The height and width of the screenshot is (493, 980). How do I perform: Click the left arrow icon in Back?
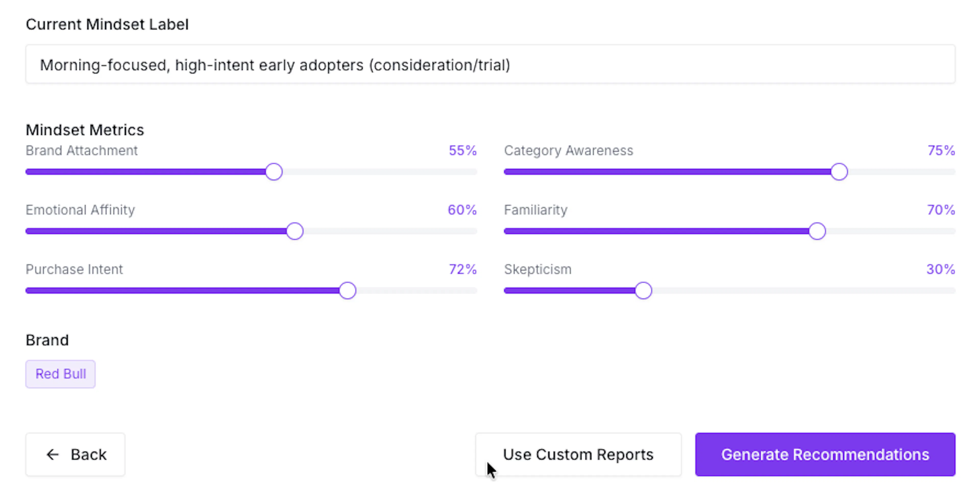(x=53, y=454)
